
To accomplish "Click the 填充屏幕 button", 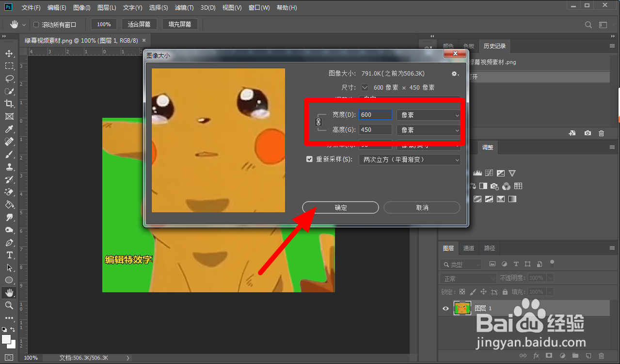I will [180, 24].
